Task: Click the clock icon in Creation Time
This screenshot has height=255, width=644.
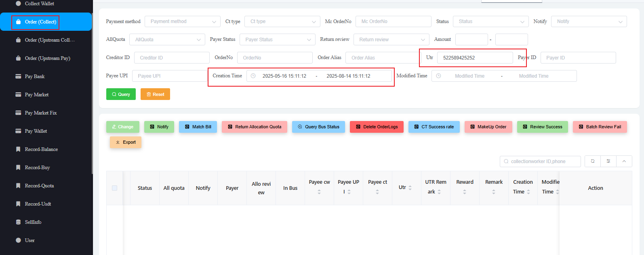Action: (253, 76)
